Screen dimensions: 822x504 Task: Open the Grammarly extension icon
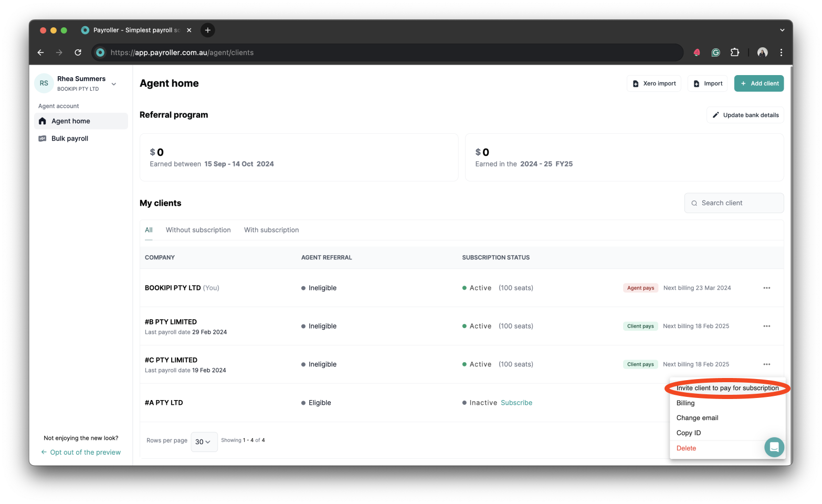[715, 52]
